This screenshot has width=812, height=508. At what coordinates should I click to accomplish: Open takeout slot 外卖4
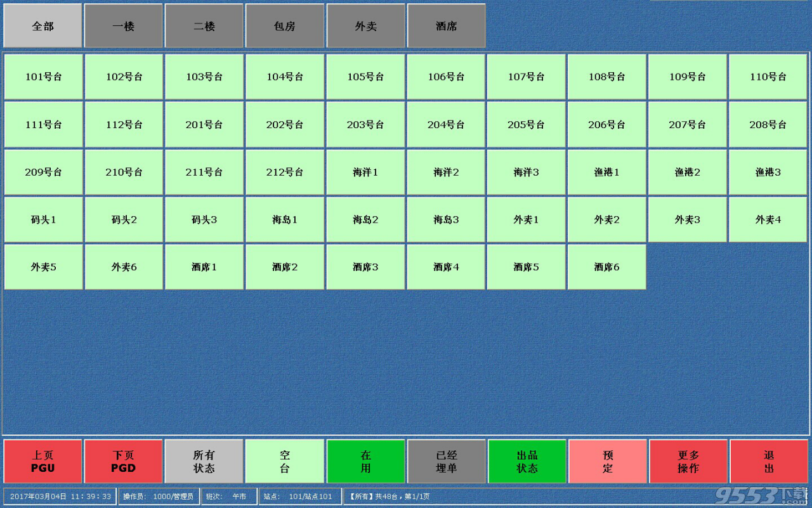768,219
